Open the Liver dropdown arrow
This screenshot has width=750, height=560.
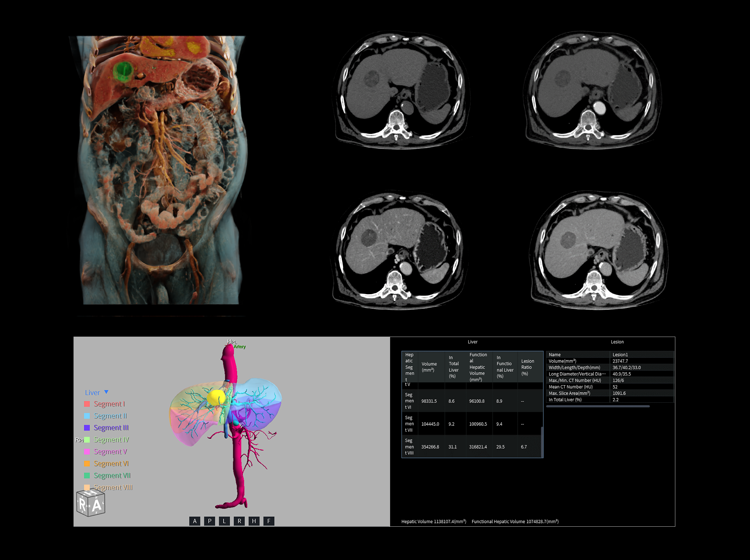(x=106, y=392)
